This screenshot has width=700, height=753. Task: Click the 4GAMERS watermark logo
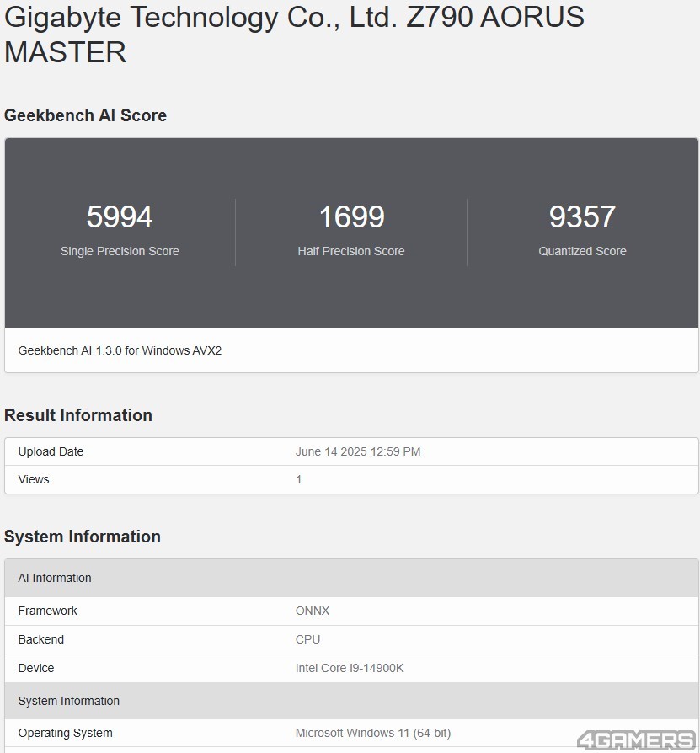tap(635, 740)
